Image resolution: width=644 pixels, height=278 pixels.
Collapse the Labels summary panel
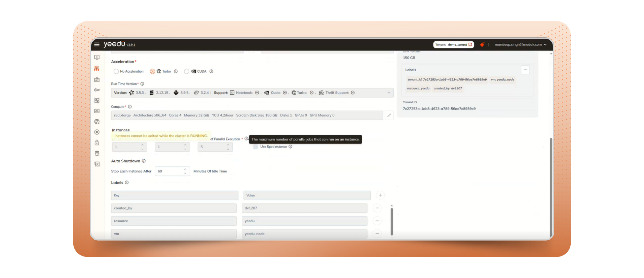[525, 70]
